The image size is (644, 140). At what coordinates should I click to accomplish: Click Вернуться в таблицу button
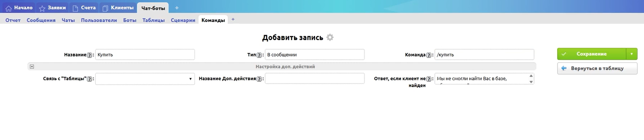[x=597, y=68]
